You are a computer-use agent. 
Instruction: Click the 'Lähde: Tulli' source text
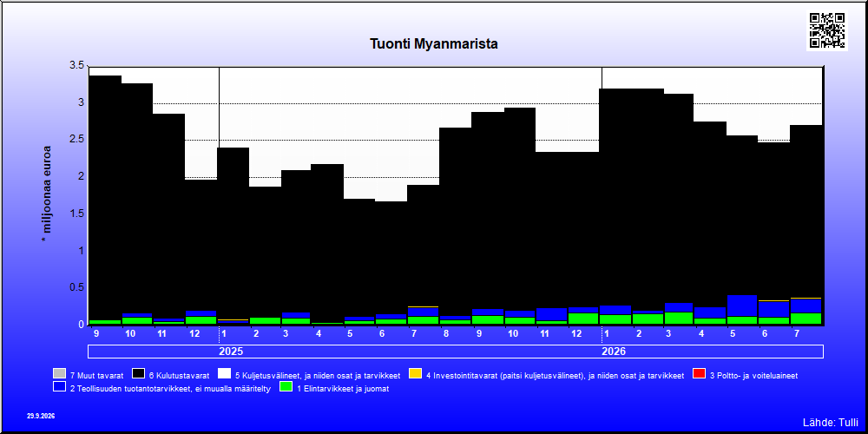[x=831, y=423]
